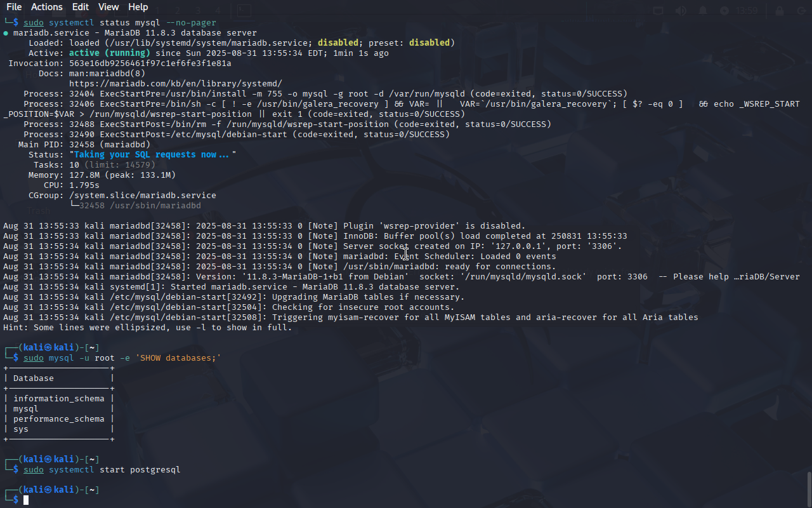
Task: Click 'man:mariadbd(8)' docs entry
Action: (107, 74)
